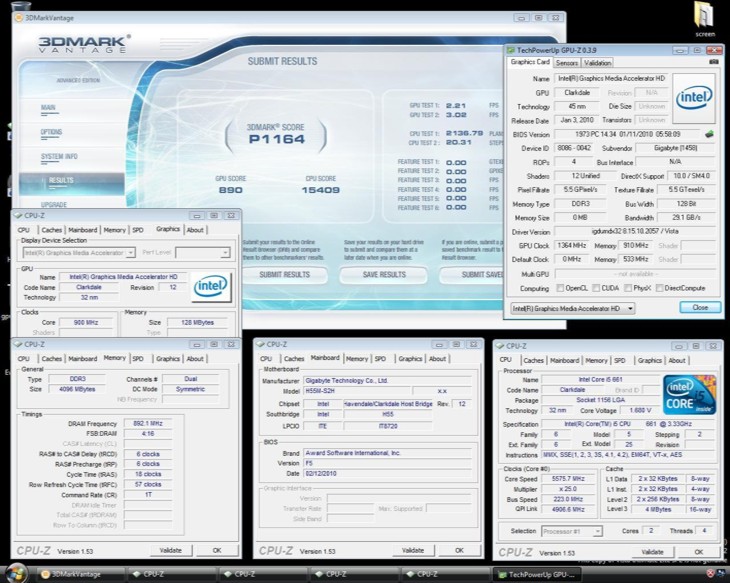Click DRAM Frequency value 892.1 MHz
The height and width of the screenshot is (583, 730).
point(148,423)
